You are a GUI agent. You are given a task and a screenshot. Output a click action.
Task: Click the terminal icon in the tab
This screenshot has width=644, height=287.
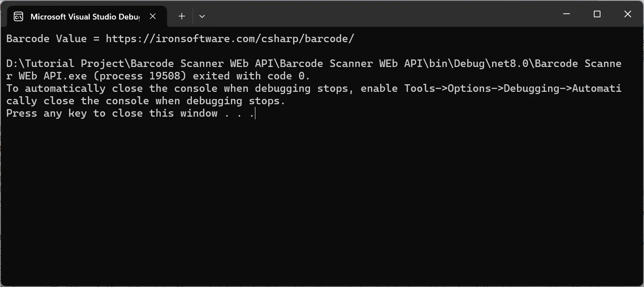coord(18,17)
